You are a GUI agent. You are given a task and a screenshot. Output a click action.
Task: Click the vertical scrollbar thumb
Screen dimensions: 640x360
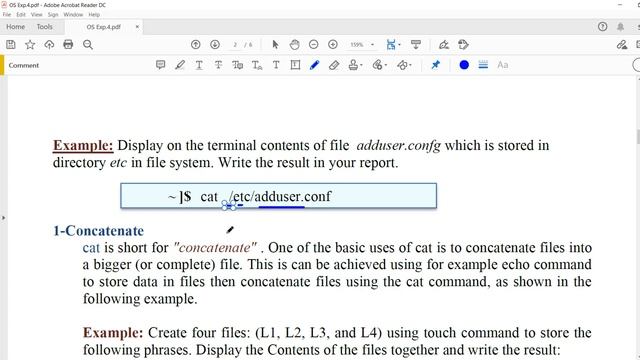click(x=638, y=136)
